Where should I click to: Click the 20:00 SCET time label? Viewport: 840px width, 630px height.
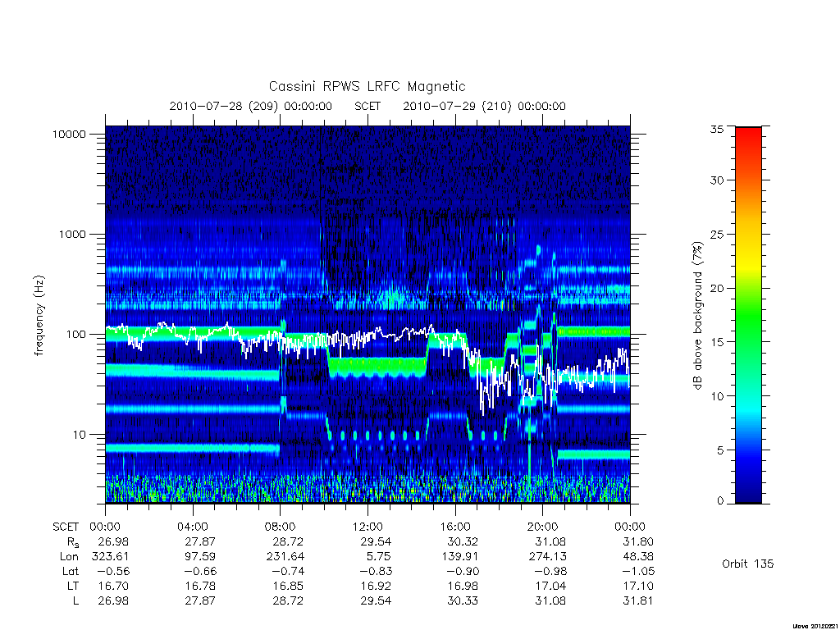pyautogui.click(x=543, y=527)
